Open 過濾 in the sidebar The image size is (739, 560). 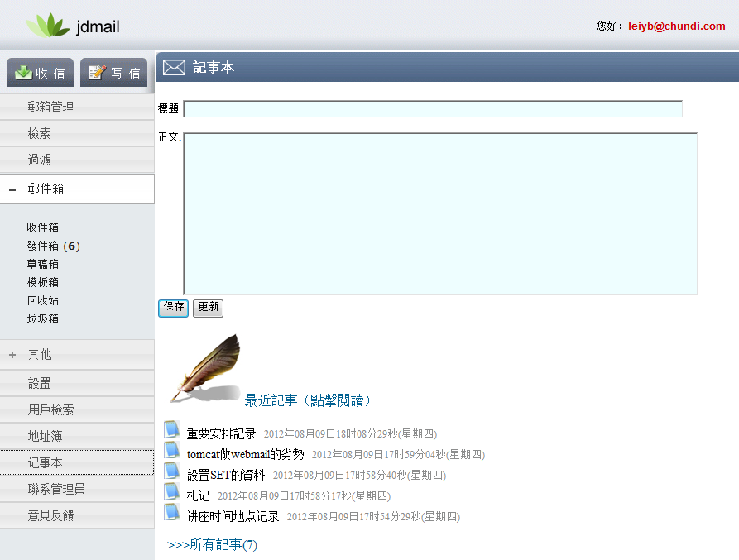[x=77, y=160]
